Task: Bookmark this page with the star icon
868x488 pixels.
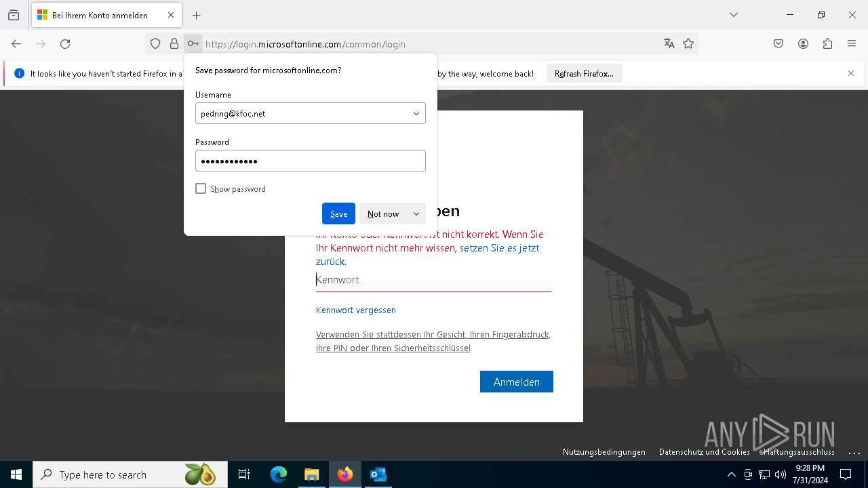Action: [x=688, y=44]
